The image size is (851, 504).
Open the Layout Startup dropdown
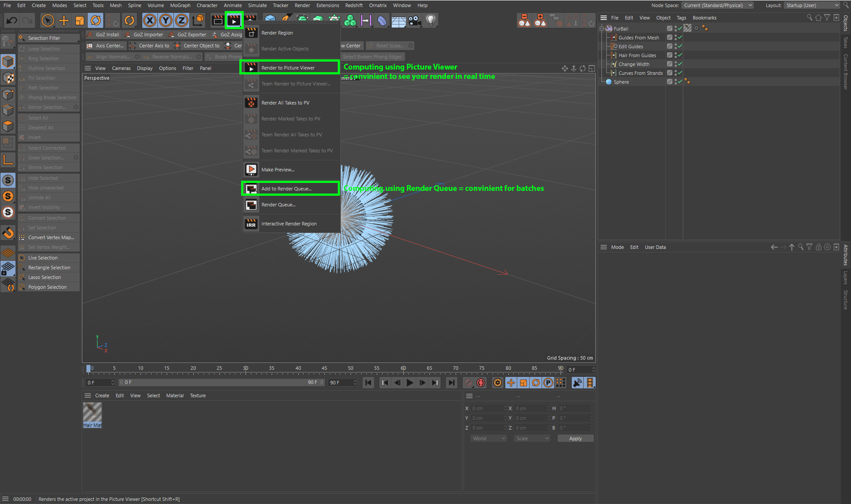[812, 5]
